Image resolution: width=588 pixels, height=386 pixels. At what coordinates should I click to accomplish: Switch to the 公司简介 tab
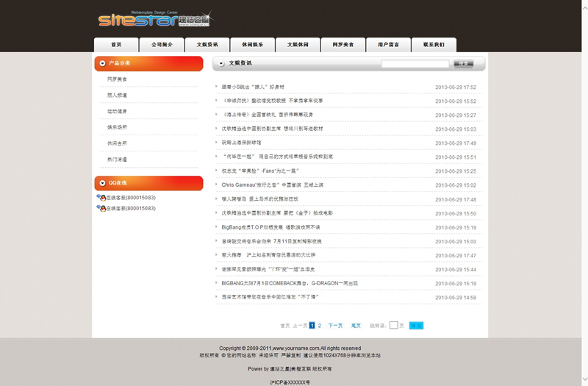pos(162,45)
